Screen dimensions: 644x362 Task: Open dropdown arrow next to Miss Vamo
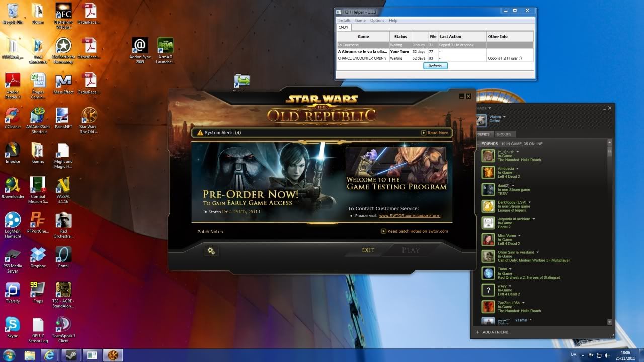click(x=519, y=236)
